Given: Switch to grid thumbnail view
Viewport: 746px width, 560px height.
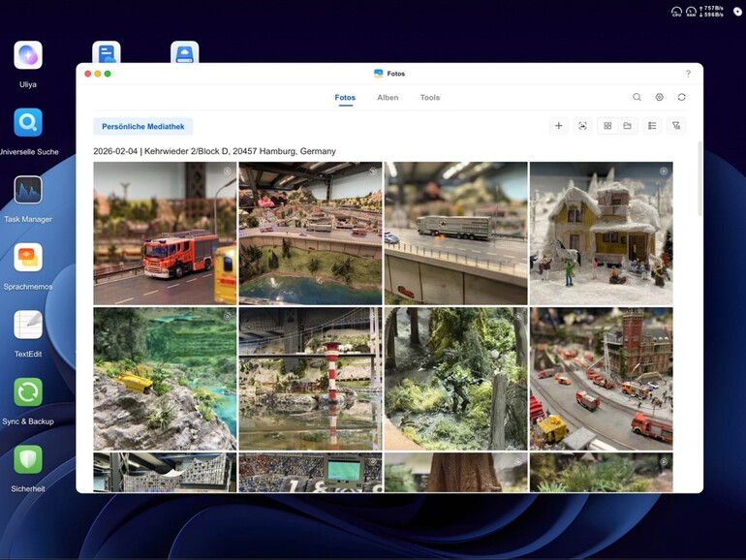Looking at the screenshot, I should (x=607, y=126).
